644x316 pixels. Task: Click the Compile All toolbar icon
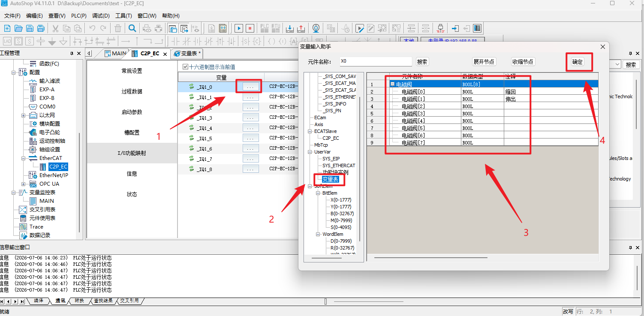click(x=223, y=29)
